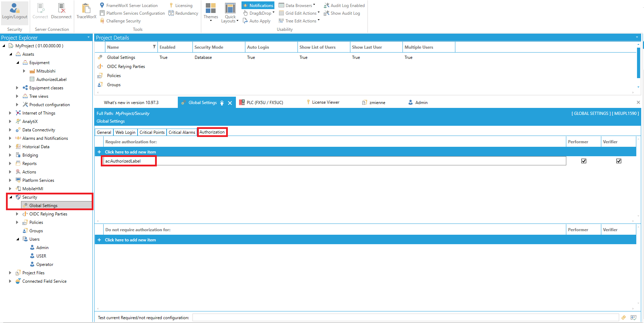Open the Data Browsers dropdown
This screenshot has height=323, width=644.
[x=297, y=6]
